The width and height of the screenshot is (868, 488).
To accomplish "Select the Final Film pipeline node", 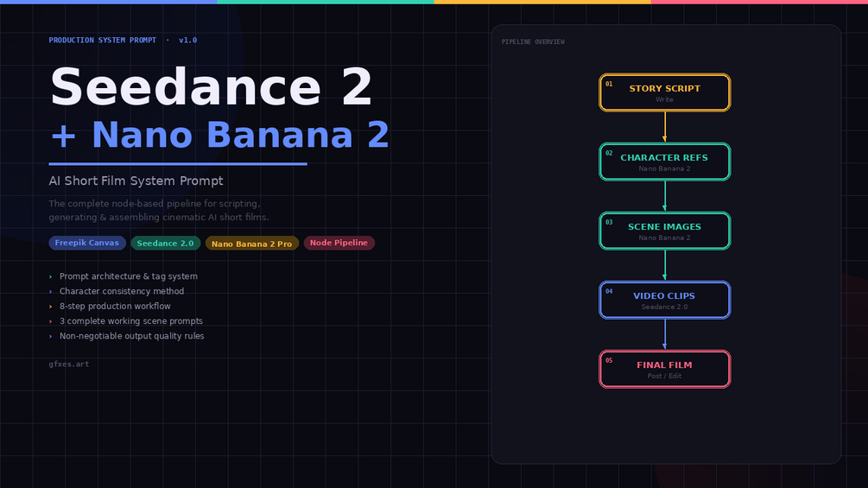I will [x=665, y=369].
